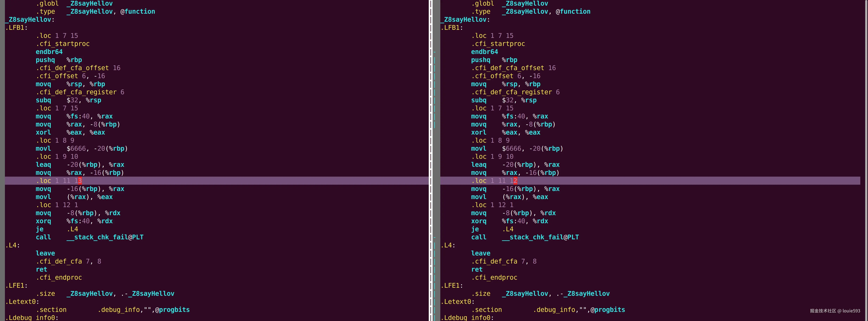Click highlighted differing digit 2 in right pane

515,181
